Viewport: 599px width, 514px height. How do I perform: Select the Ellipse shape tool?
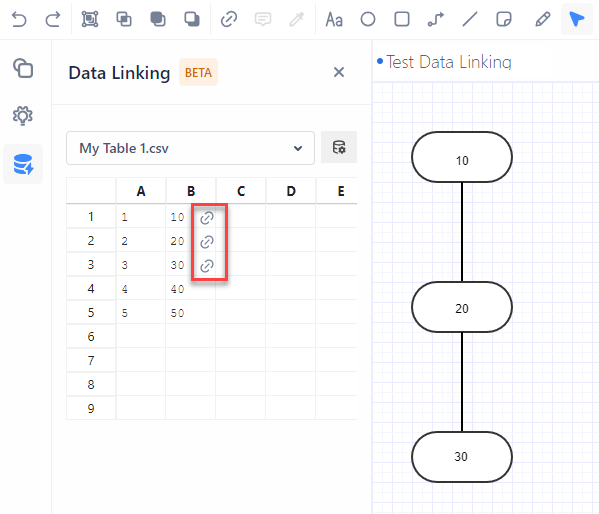(x=368, y=19)
